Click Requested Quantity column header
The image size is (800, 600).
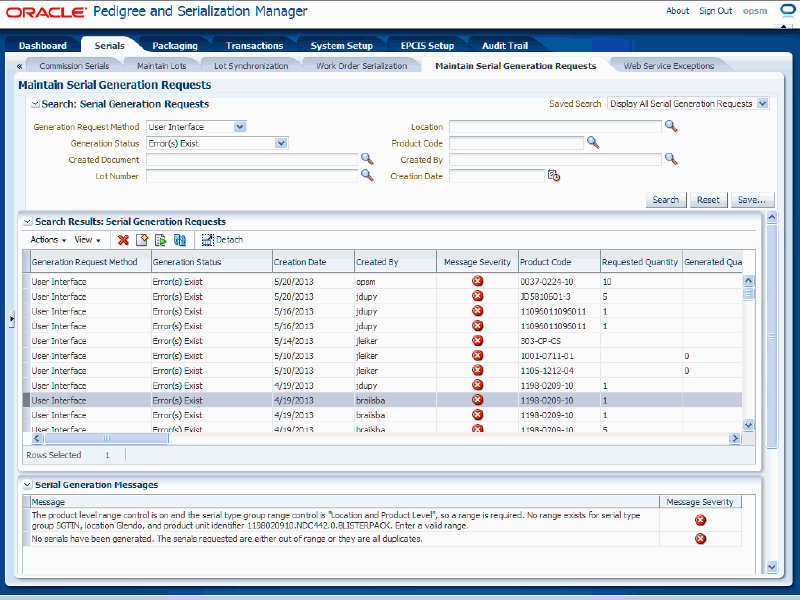point(640,262)
